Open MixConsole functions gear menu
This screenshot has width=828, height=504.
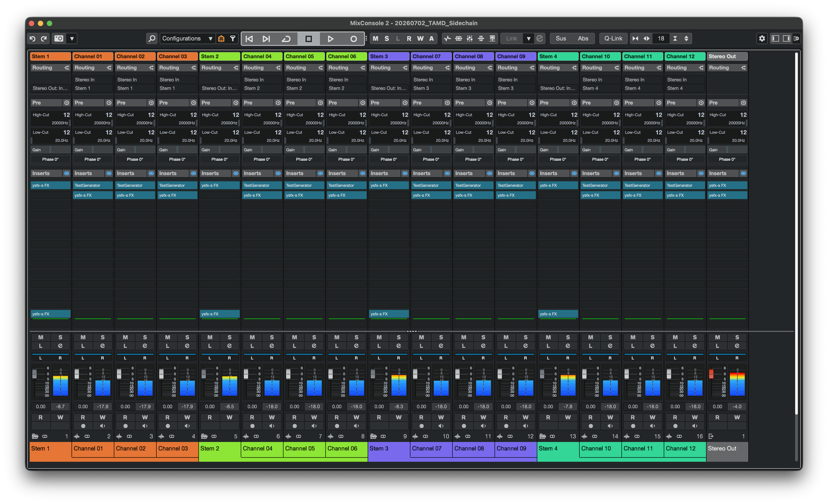(762, 39)
